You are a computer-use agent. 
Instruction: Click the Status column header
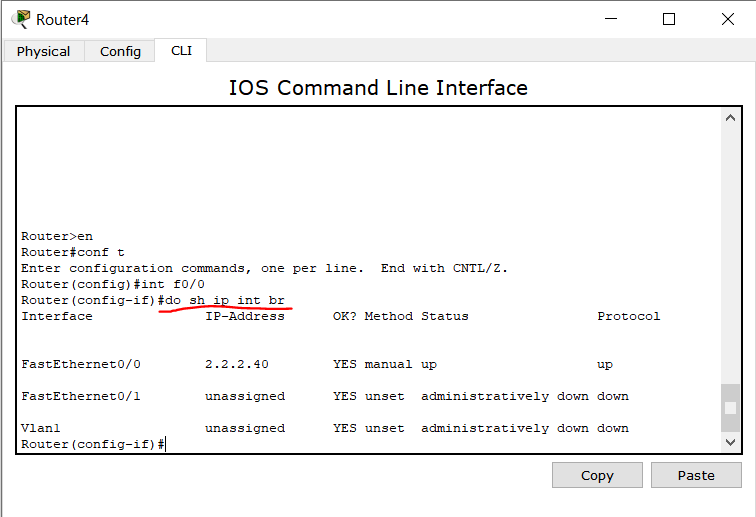click(445, 316)
